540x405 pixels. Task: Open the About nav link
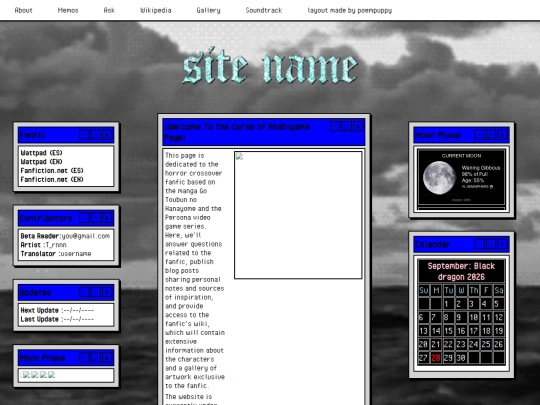(23, 10)
